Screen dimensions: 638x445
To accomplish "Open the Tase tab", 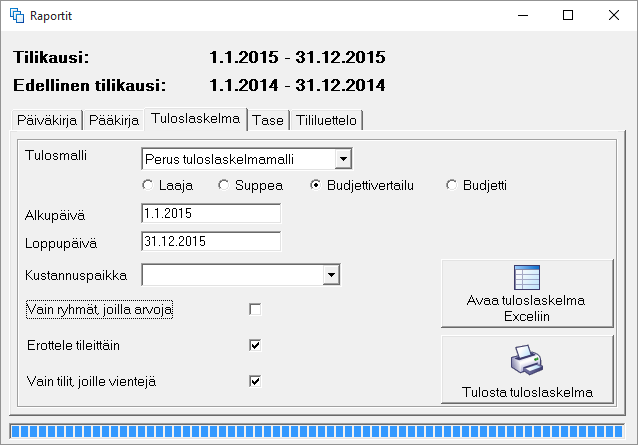I will [268, 120].
